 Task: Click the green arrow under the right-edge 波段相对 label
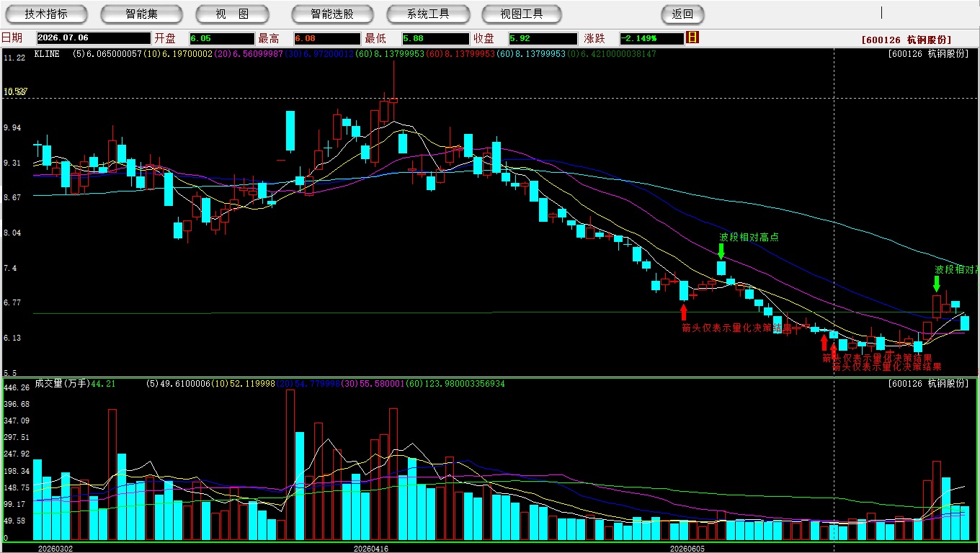click(937, 284)
